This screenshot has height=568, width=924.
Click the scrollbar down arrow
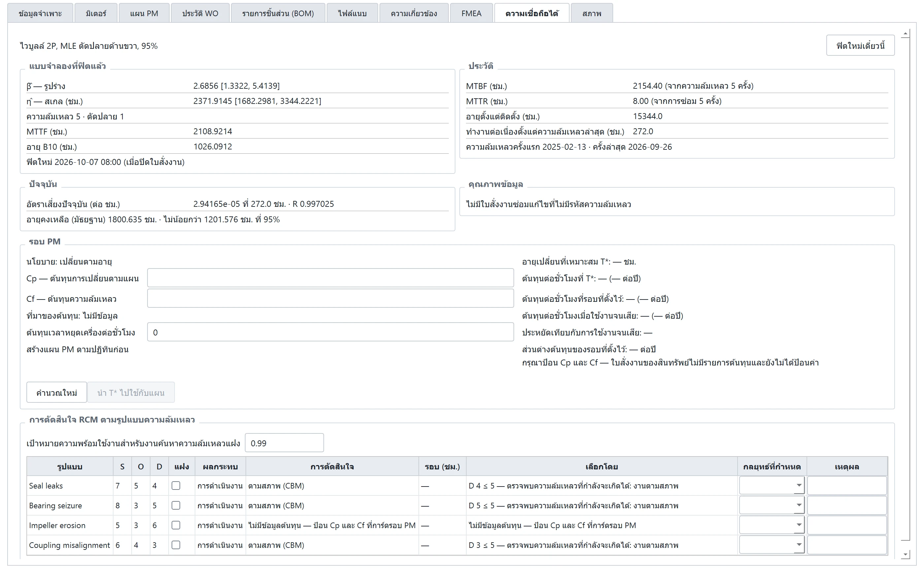[x=906, y=554]
